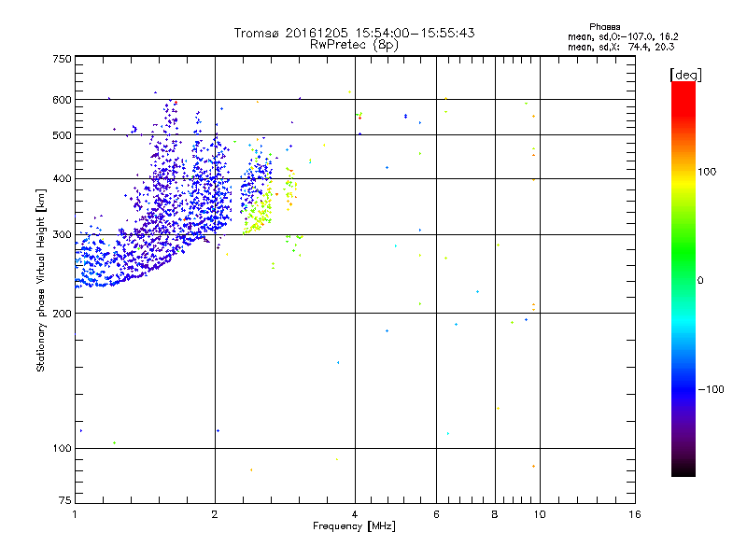Click the x-axis tick label '6'
The image size is (747, 560).
[x=436, y=514]
